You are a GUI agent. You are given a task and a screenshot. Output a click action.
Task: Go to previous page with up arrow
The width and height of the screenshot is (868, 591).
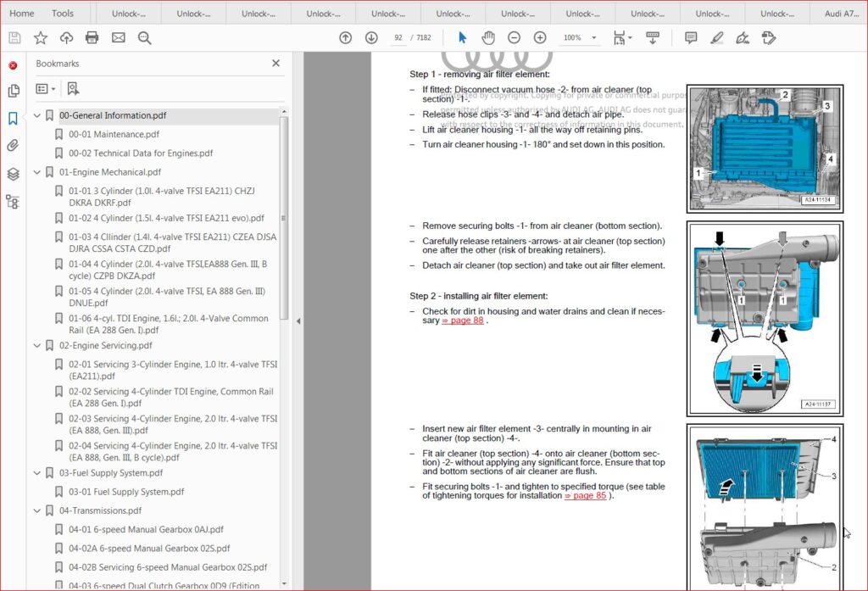(x=346, y=37)
